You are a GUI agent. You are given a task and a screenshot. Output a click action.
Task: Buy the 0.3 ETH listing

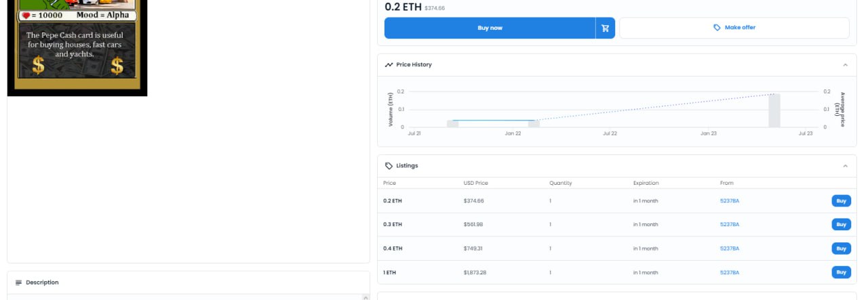841,225
